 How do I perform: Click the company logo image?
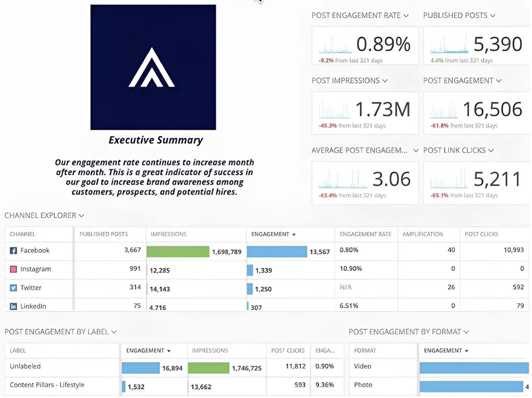[153, 68]
